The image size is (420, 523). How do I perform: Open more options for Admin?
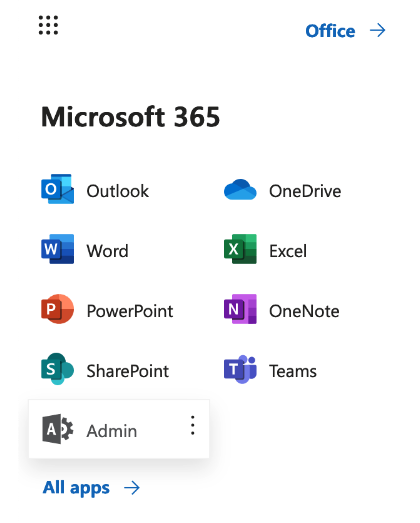tap(192, 425)
